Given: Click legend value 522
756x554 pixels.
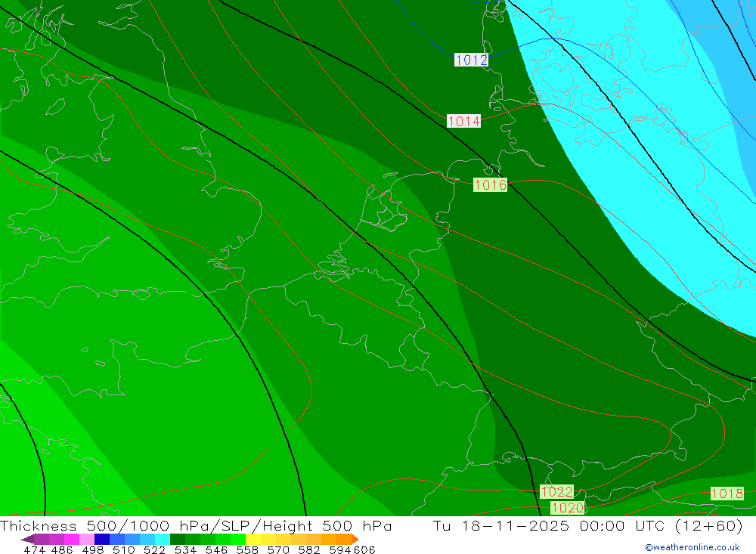Looking at the screenshot, I should point(155,549).
